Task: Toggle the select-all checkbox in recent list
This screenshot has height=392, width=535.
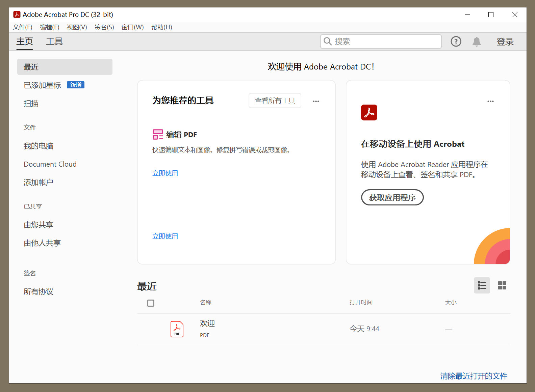Action: [x=151, y=303]
